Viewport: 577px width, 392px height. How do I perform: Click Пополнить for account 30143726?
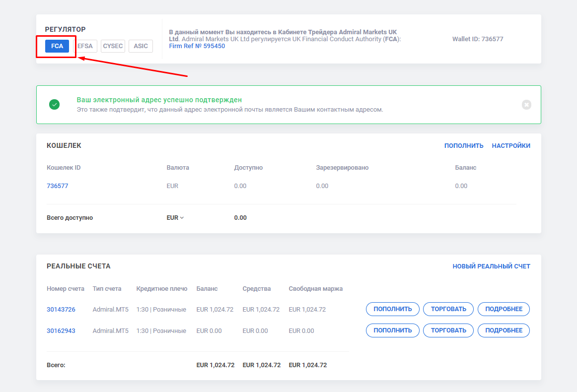[x=393, y=309]
